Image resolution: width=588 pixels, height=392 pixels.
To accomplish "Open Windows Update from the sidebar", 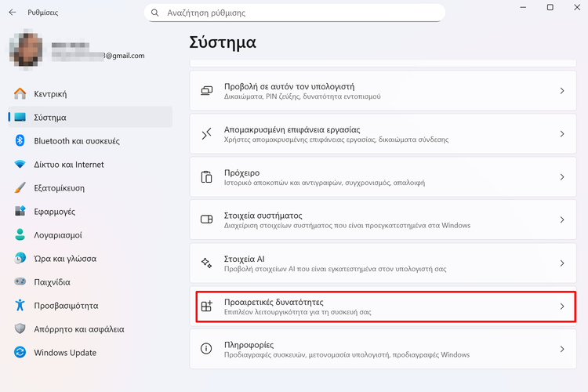I will click(65, 353).
